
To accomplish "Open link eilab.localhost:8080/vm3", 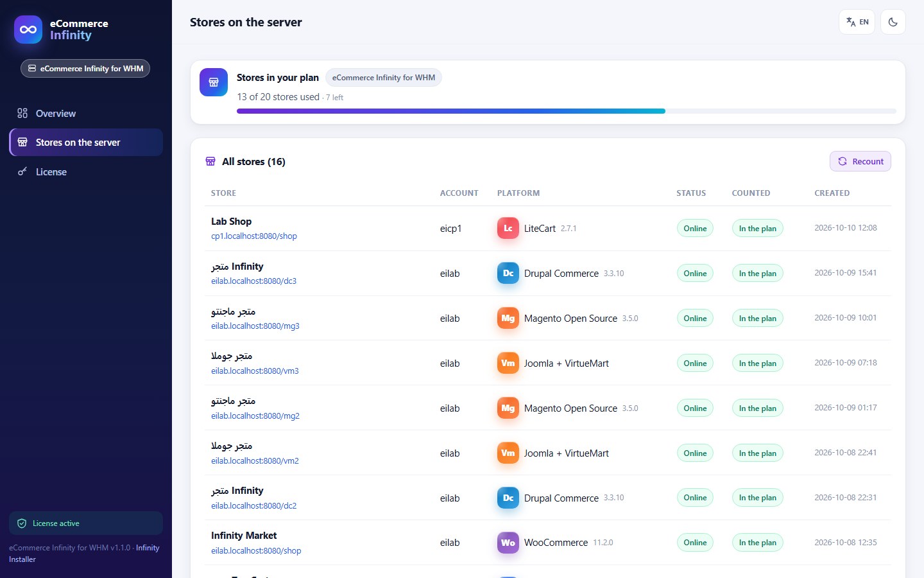I will click(x=255, y=371).
